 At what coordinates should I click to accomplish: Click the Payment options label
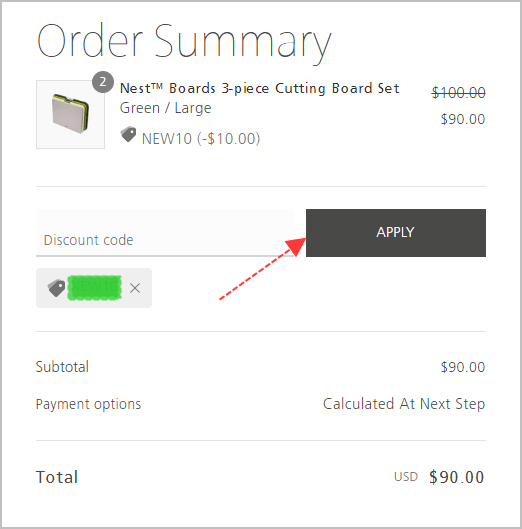pyautogui.click(x=88, y=404)
